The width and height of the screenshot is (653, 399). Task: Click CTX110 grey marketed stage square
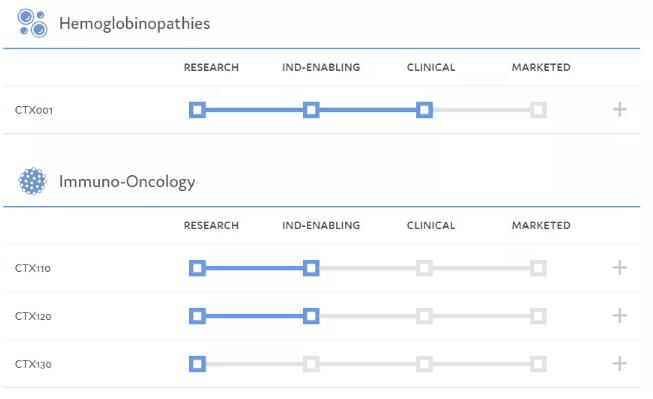tap(538, 268)
